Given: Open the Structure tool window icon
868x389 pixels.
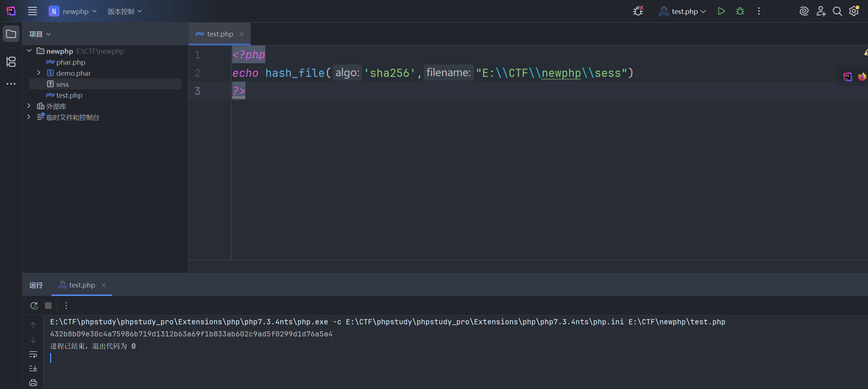Looking at the screenshot, I should click(11, 62).
